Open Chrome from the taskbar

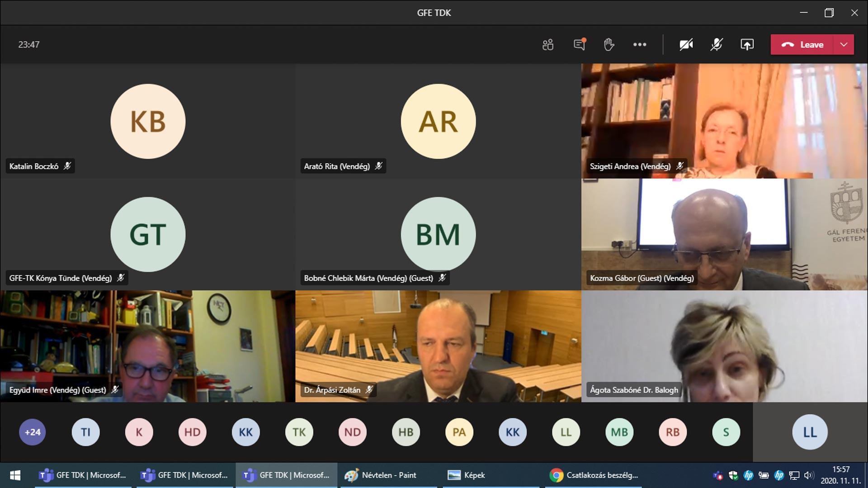click(593, 475)
